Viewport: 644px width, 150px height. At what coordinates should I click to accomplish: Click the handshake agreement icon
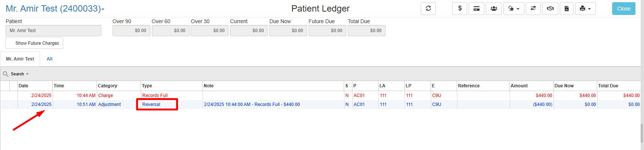(551, 9)
